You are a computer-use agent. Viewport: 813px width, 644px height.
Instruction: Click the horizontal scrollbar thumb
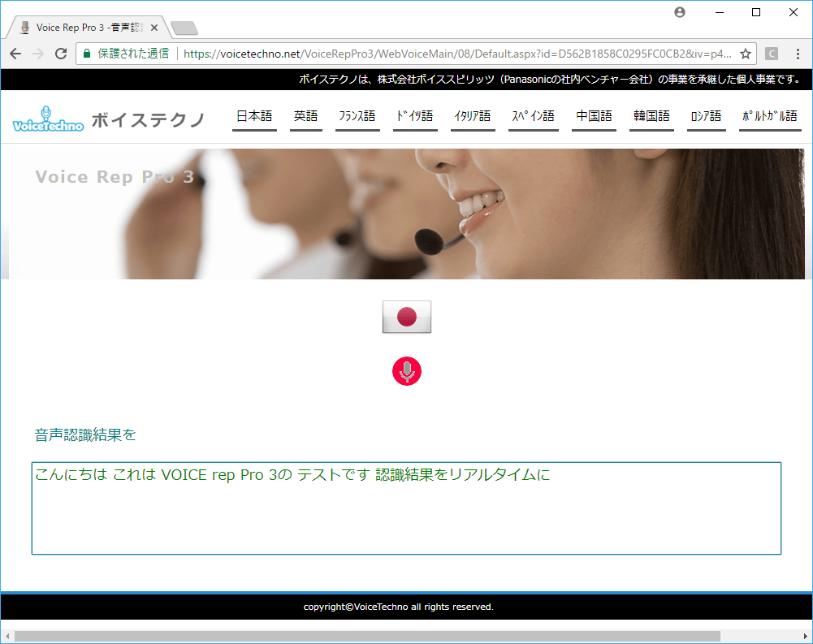pos(367,636)
